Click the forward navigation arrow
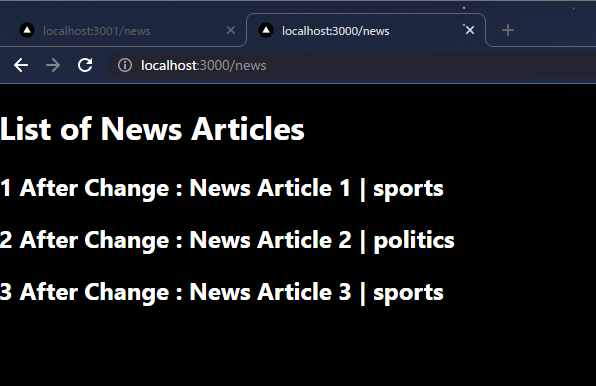Image resolution: width=596 pixels, height=386 pixels. (x=53, y=65)
